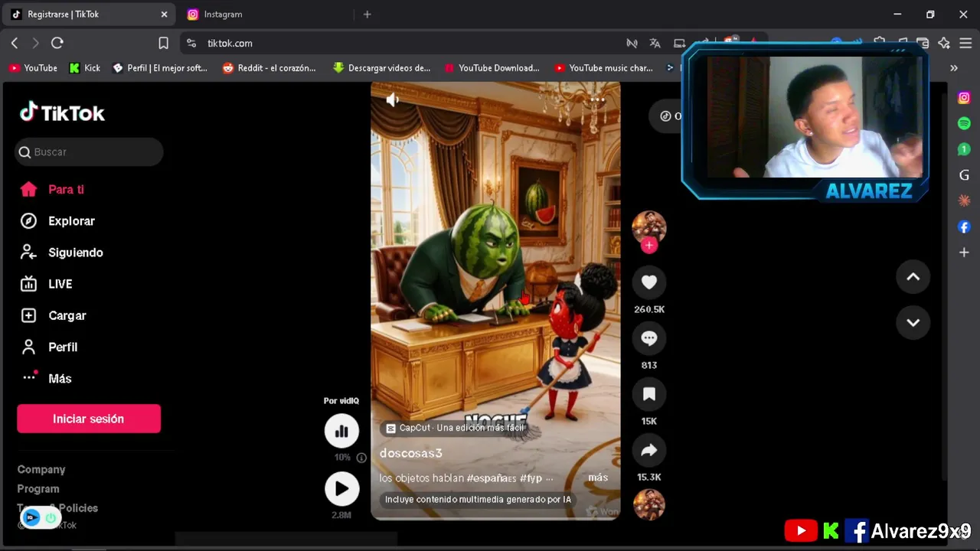Open Spotify in the browser side panel

[964, 123]
